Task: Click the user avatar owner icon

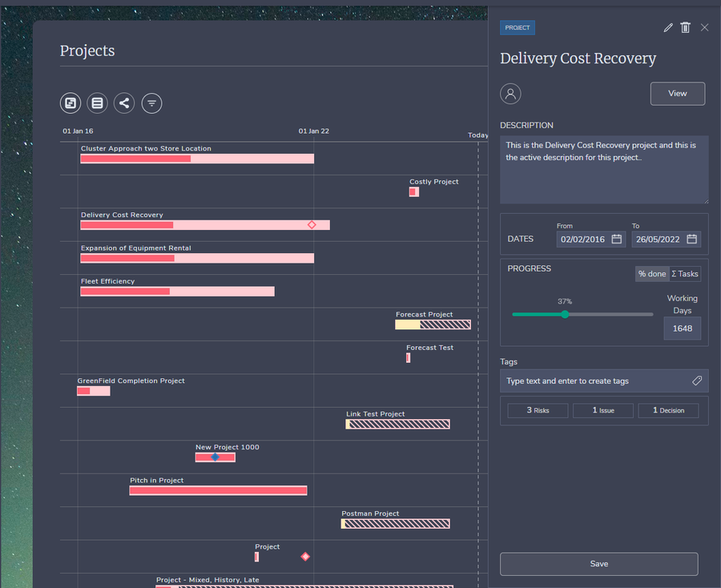Action: coord(510,94)
